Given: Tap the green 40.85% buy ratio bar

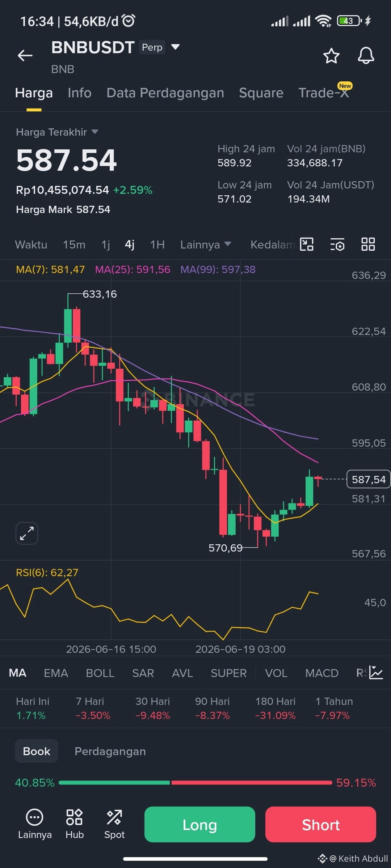Looking at the screenshot, I should point(114,783).
